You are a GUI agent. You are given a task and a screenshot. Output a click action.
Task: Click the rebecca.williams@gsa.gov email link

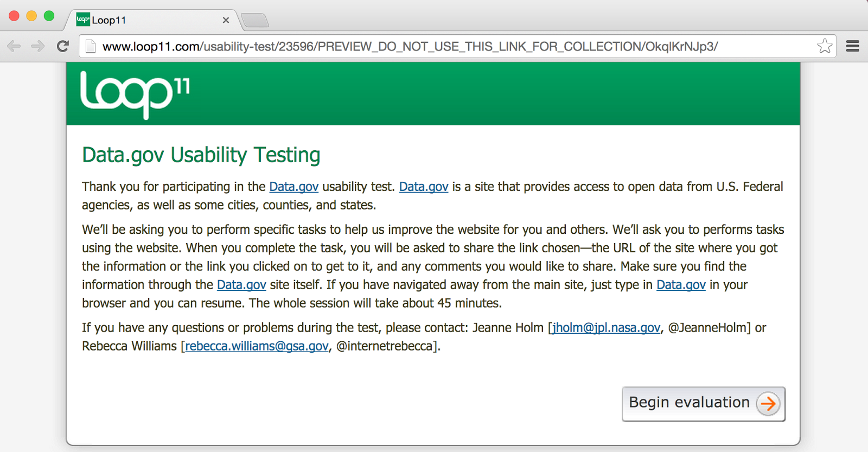[x=257, y=346]
